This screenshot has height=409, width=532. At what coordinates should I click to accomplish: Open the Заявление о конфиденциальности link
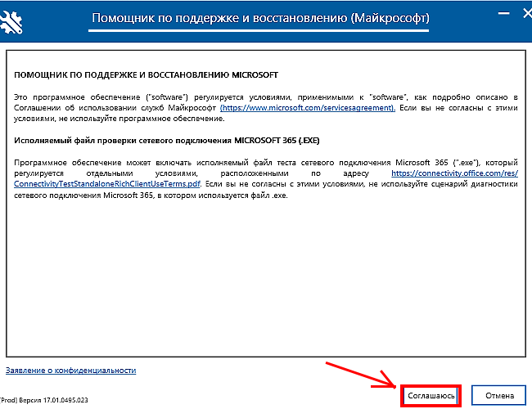[x=71, y=371]
